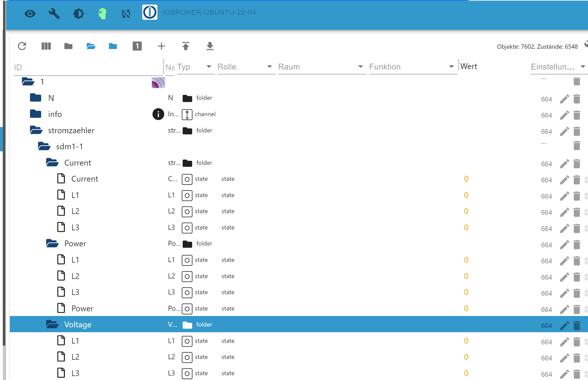Click the expand one level icon
This screenshot has width=588, height=380.
[137, 46]
